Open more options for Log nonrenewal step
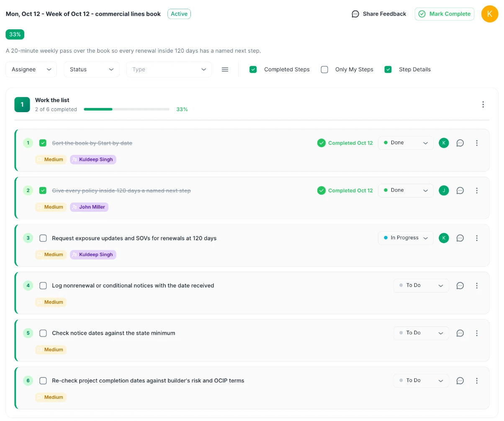504x421 pixels. click(x=477, y=286)
